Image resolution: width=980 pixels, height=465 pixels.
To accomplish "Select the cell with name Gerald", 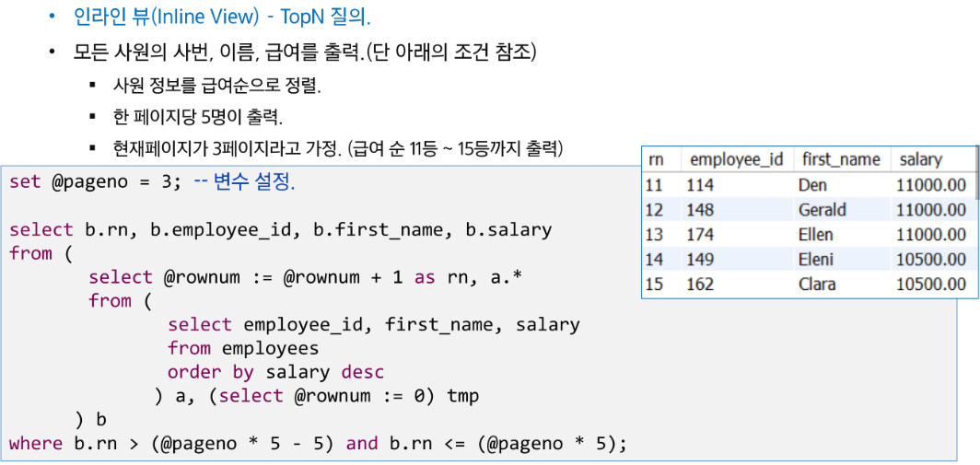I will [x=822, y=210].
